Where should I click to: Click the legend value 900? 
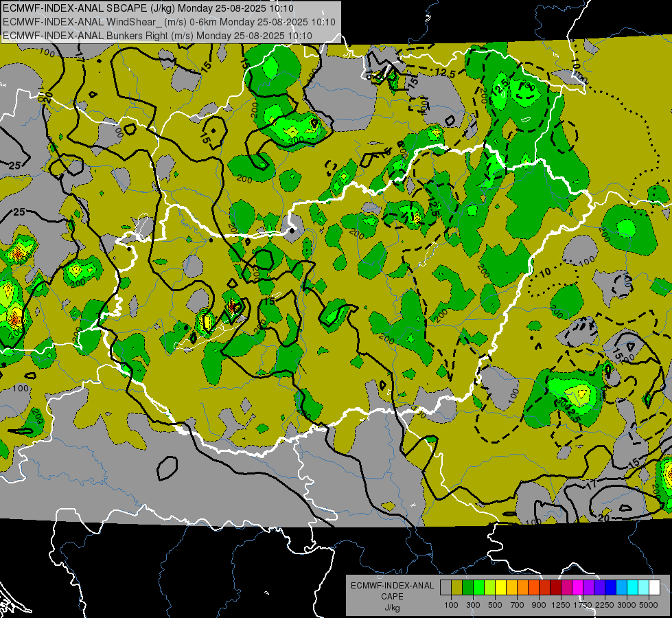(x=539, y=605)
